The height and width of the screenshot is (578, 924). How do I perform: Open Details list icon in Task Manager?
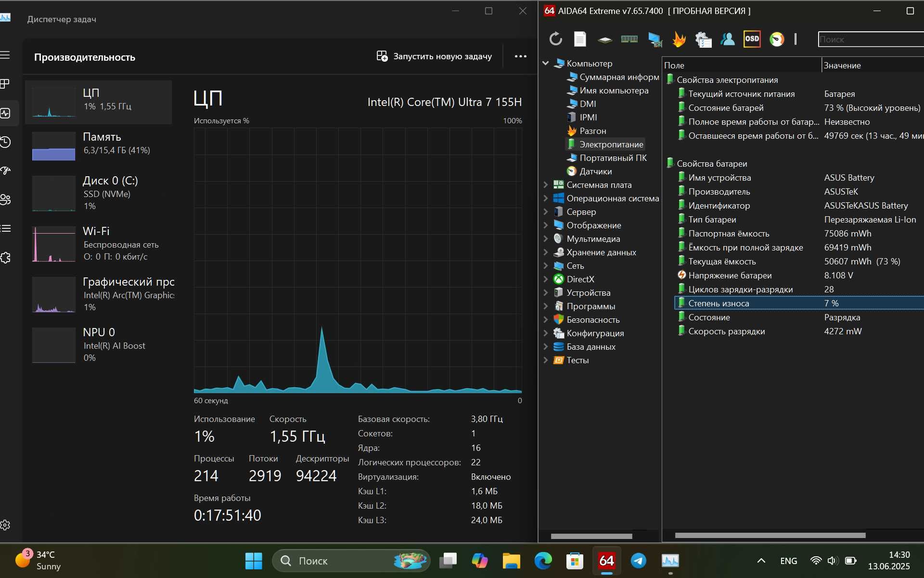tap(5, 228)
